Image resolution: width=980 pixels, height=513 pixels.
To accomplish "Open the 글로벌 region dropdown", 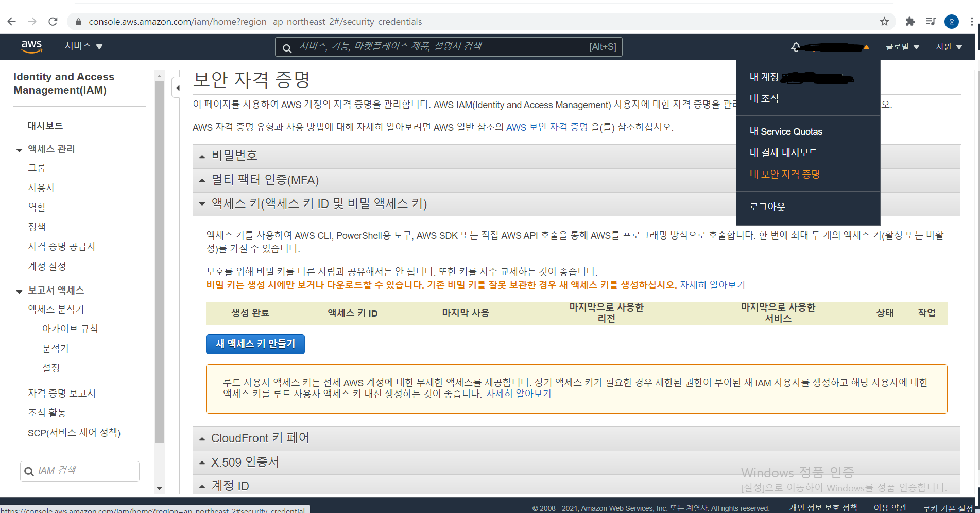I will [902, 47].
